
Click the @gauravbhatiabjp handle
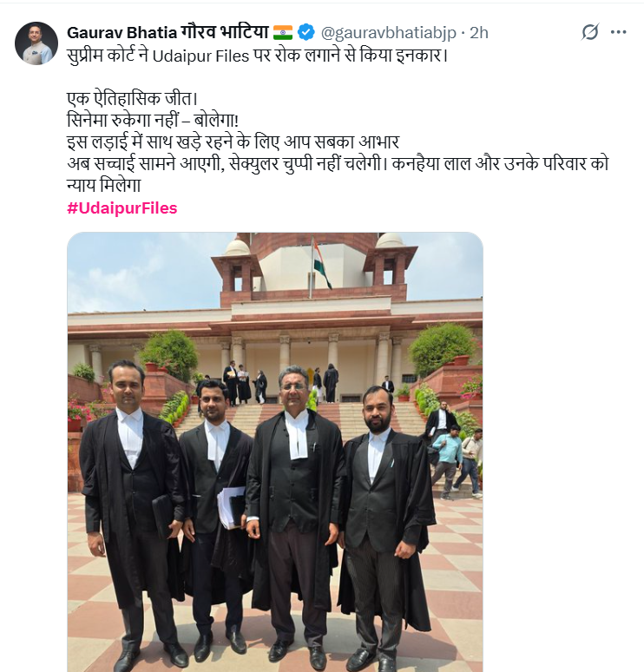tap(389, 33)
